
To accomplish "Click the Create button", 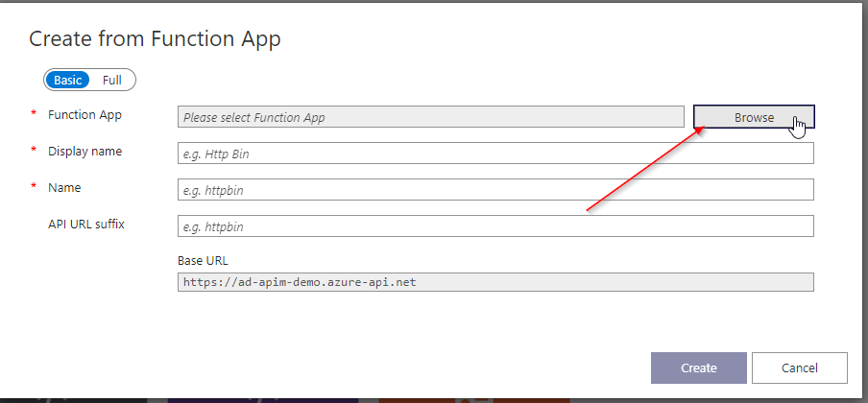I will coord(698,367).
